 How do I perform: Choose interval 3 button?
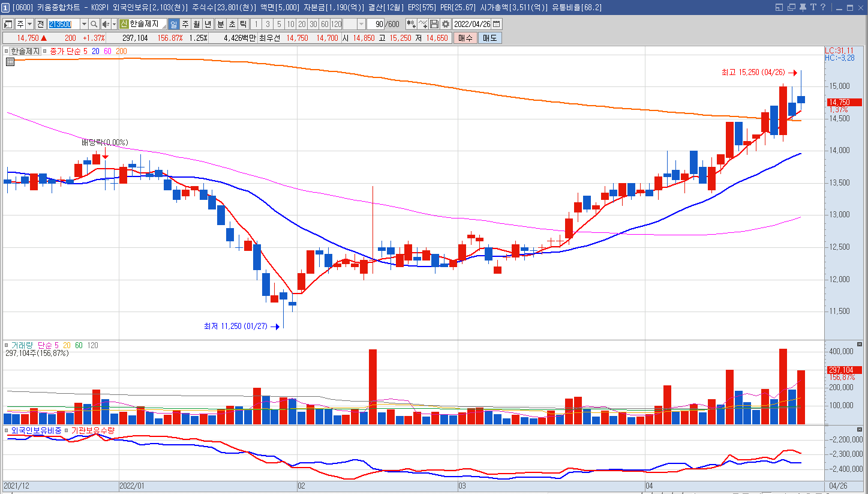[x=268, y=24]
